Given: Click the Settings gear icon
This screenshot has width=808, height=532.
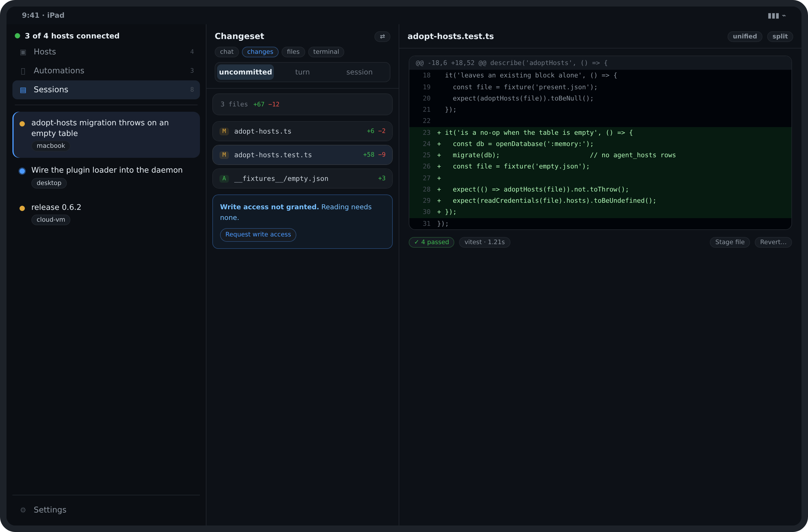Looking at the screenshot, I should [x=23, y=510].
